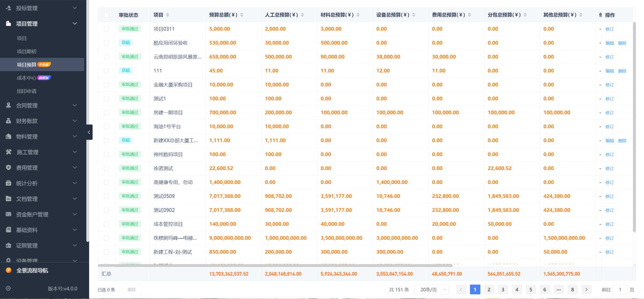The image size is (644, 299).
Task: Check the box for 项目0311 row
Action: (107, 29)
